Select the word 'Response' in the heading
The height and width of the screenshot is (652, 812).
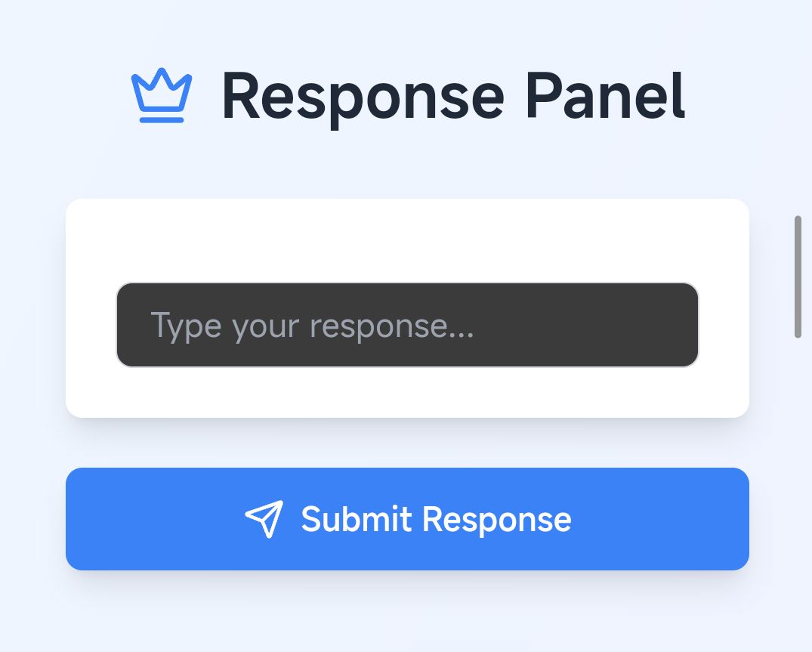click(x=363, y=98)
